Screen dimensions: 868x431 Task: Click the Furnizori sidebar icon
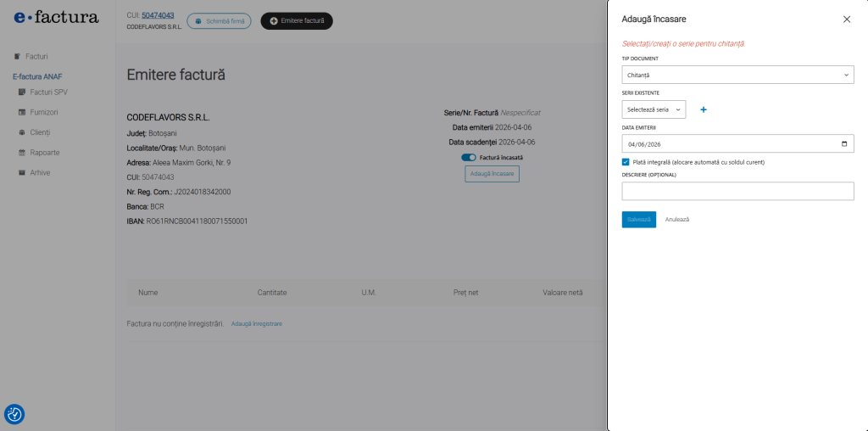tap(22, 112)
